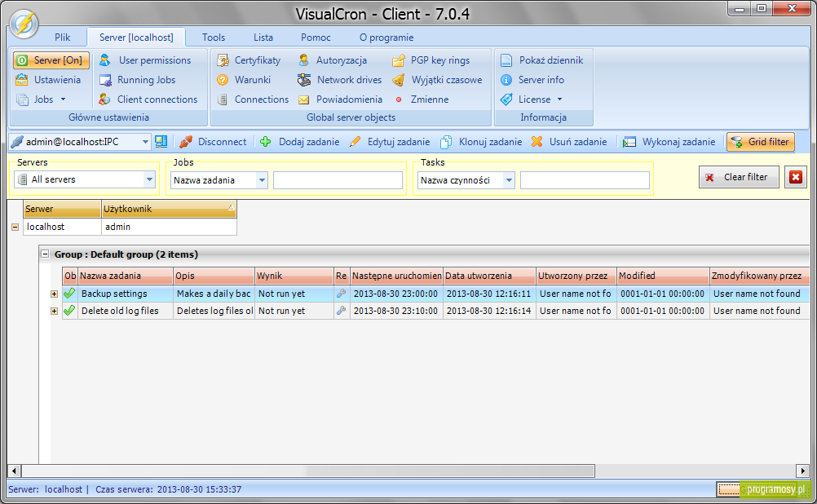Expand the Backup settings job row

54,294
